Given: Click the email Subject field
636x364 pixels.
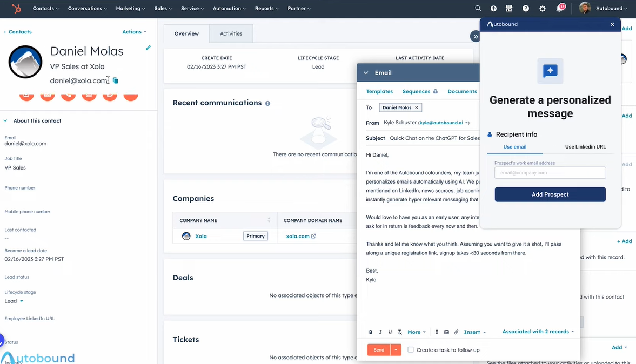Looking at the screenshot, I should click(x=434, y=138).
